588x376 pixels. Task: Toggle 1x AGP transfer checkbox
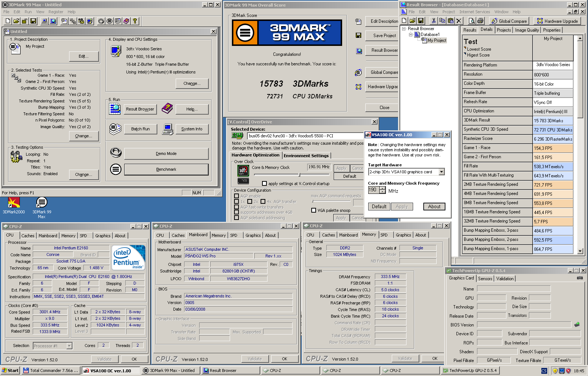237,202
